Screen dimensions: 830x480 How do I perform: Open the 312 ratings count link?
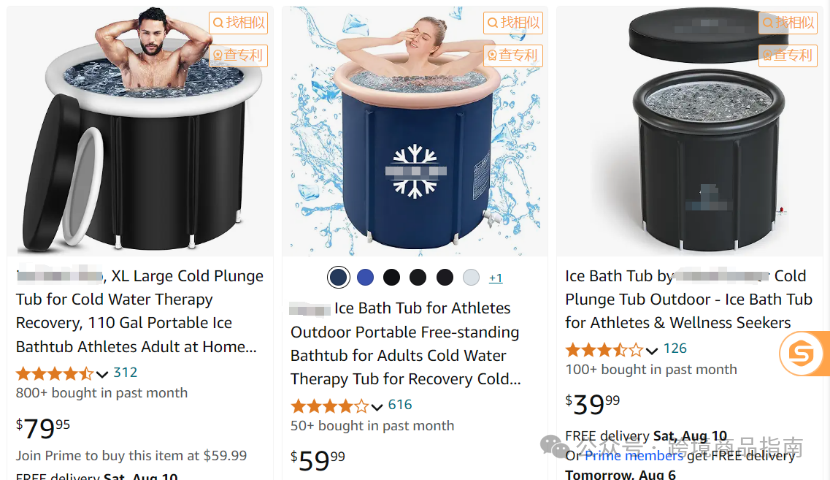click(x=125, y=373)
